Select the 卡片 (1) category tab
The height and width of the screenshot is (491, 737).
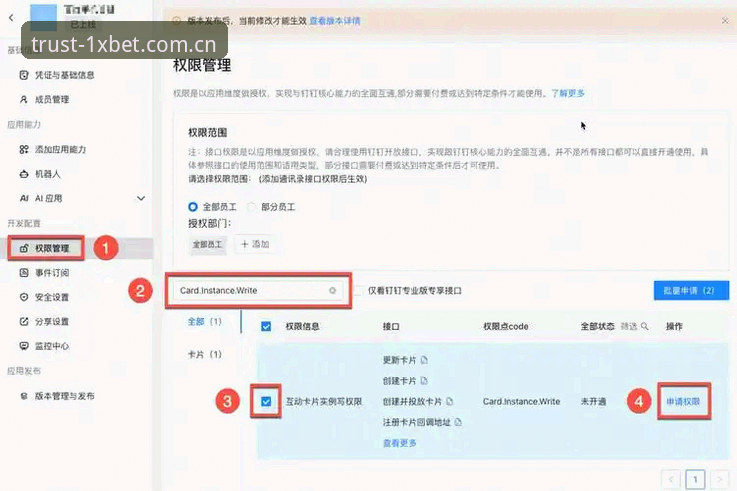coord(204,354)
